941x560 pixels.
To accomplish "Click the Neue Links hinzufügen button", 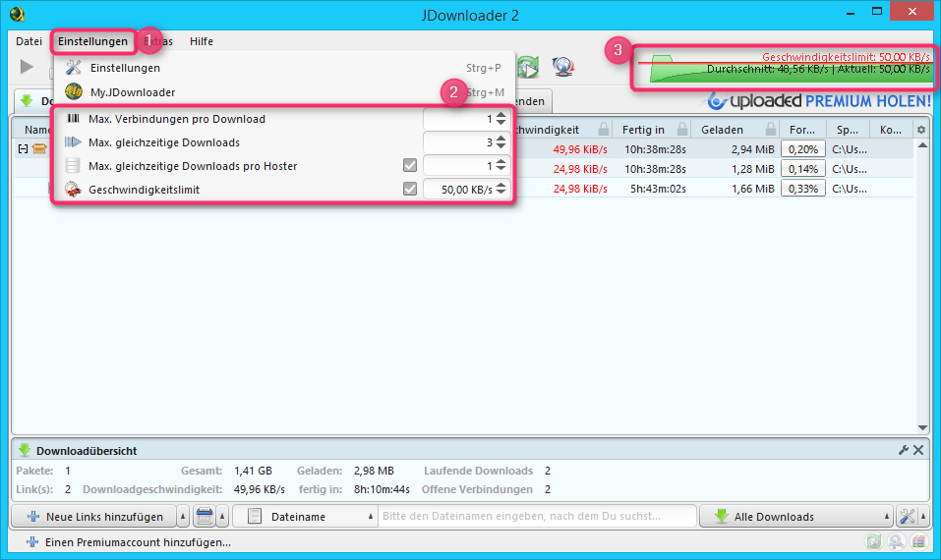I will (93, 517).
